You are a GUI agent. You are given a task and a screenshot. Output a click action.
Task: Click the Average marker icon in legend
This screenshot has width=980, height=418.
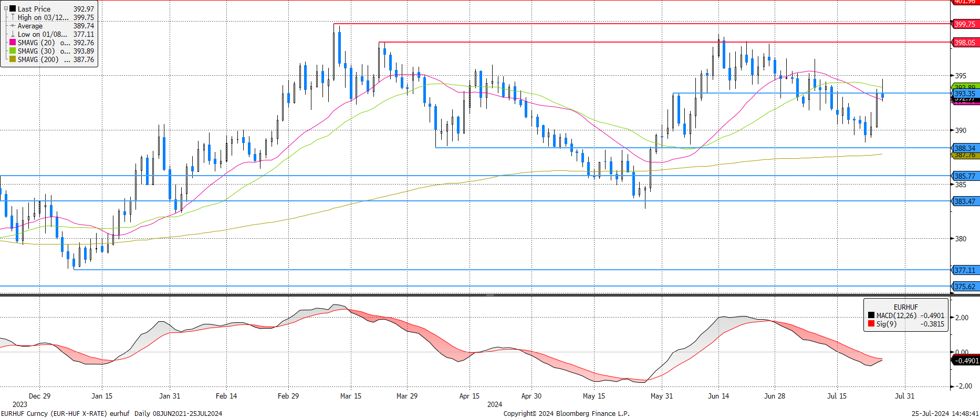[13, 26]
